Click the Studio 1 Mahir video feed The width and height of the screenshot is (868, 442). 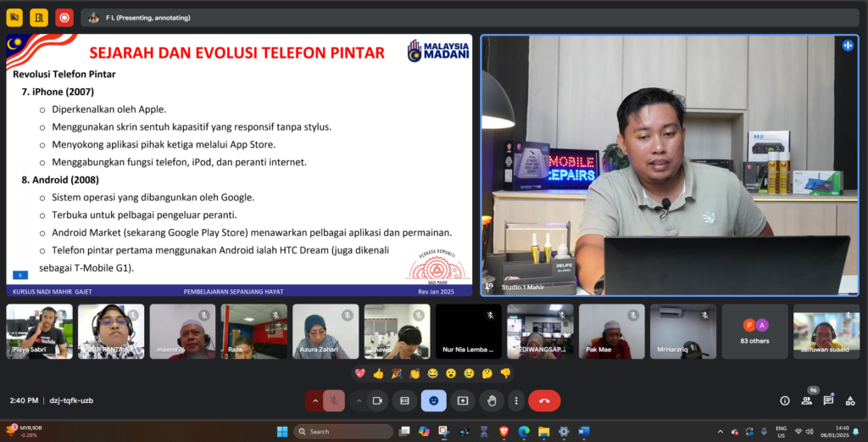[670, 165]
